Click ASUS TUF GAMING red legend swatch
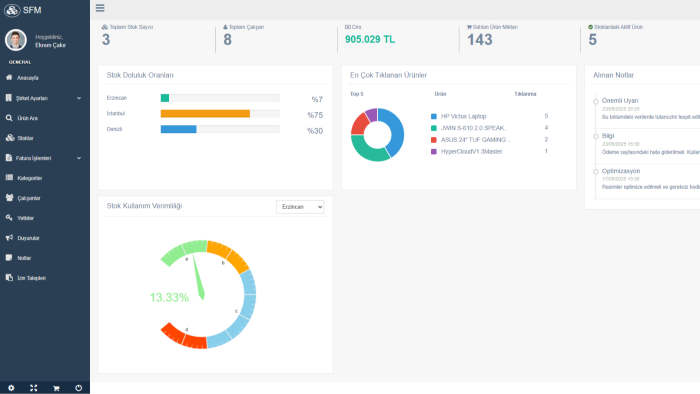Viewport: 700px width, 394px height. [433, 140]
